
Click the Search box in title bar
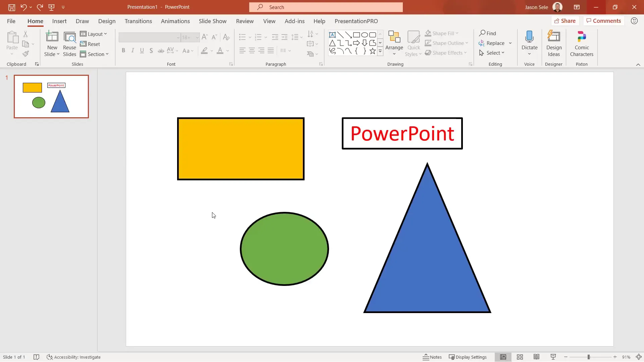pyautogui.click(x=326, y=7)
